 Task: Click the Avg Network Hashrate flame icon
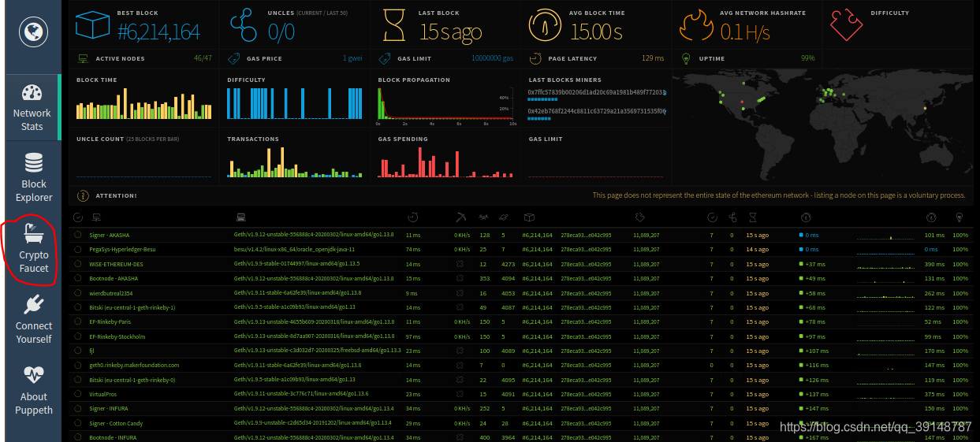695,25
